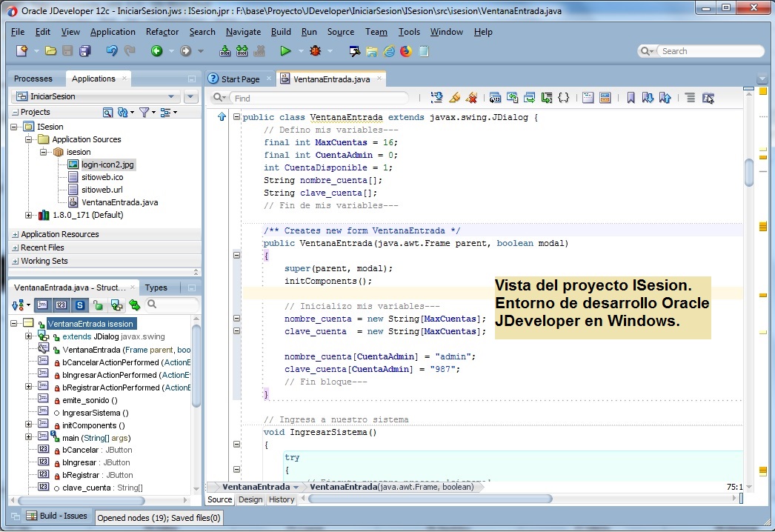775x532 pixels.
Task: Click the editor vertical scrollbar thumb
Action: click(749, 172)
